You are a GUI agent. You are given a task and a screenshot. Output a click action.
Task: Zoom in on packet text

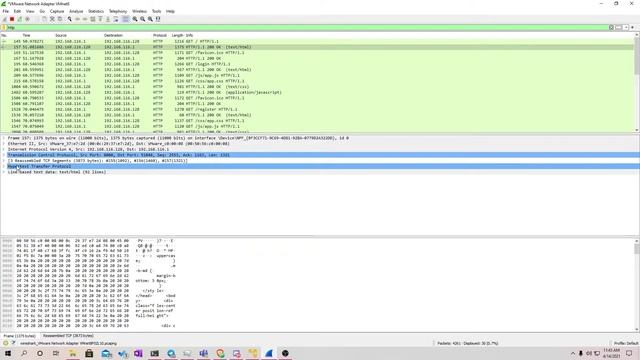pos(135,19)
